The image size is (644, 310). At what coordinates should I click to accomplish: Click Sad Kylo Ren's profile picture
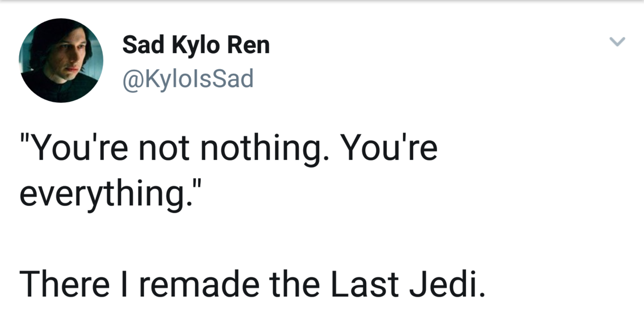click(x=61, y=60)
